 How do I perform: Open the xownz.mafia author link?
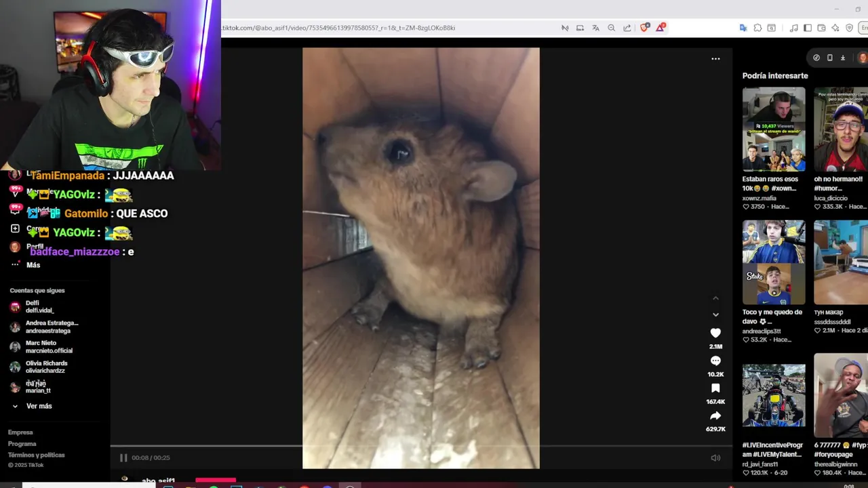tap(759, 199)
